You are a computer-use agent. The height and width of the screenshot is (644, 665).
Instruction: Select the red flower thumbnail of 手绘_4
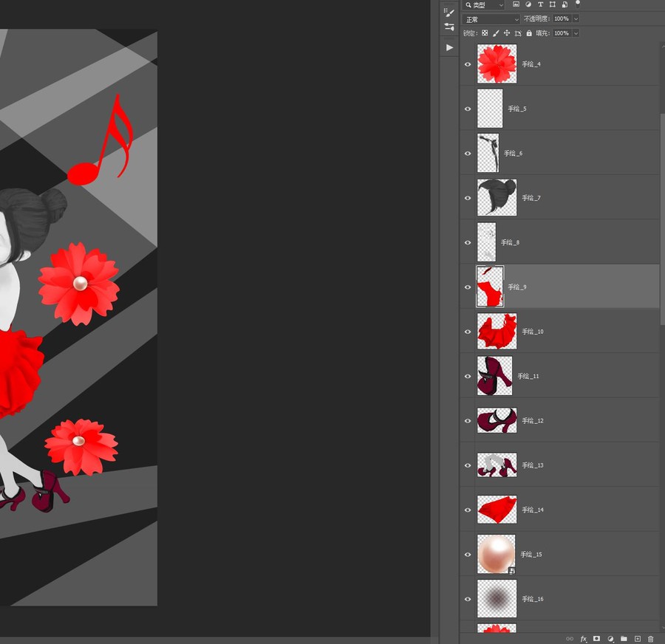tap(497, 64)
